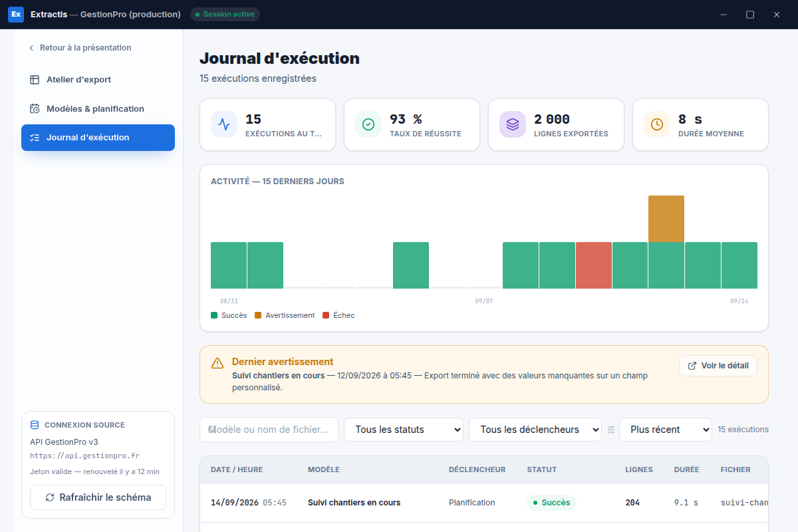Click the DÉCLENCHEUR column header
This screenshot has height=532, width=798.
pyautogui.click(x=477, y=469)
